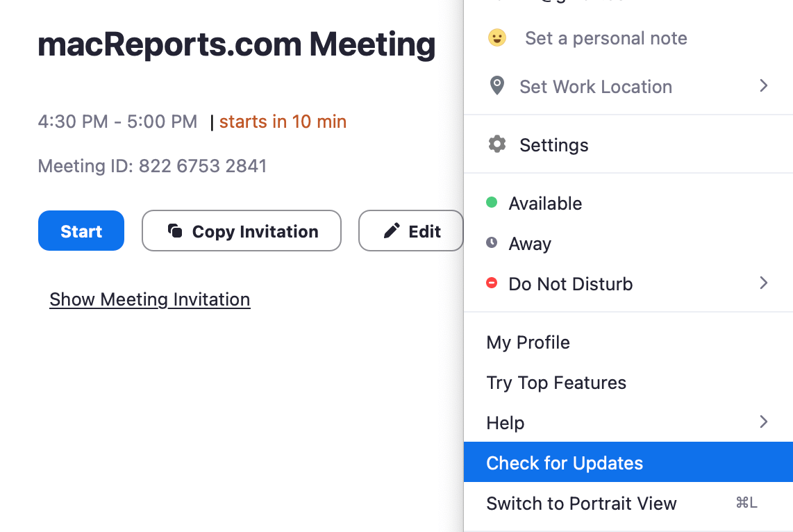Viewport: 793px width, 532px height.
Task: Expand the Do Not Disturb duration arrow
Action: [x=764, y=283]
